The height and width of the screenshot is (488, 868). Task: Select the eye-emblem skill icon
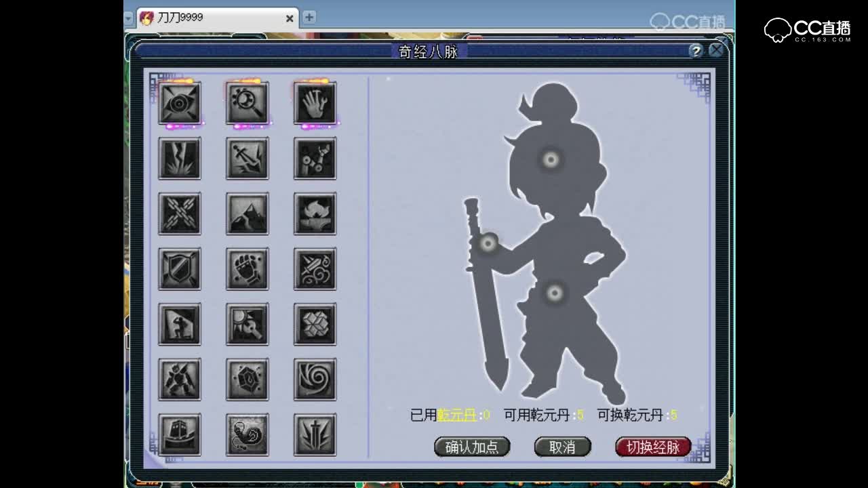point(180,103)
